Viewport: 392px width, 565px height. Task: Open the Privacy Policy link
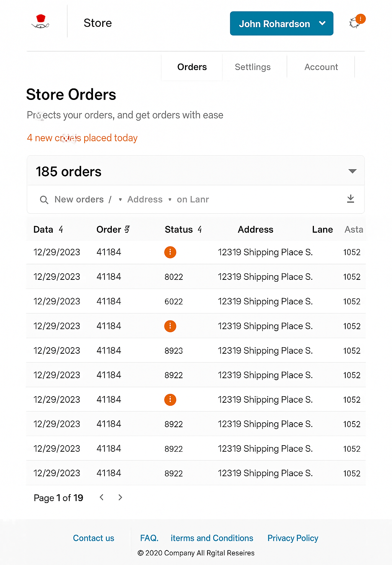click(x=292, y=538)
